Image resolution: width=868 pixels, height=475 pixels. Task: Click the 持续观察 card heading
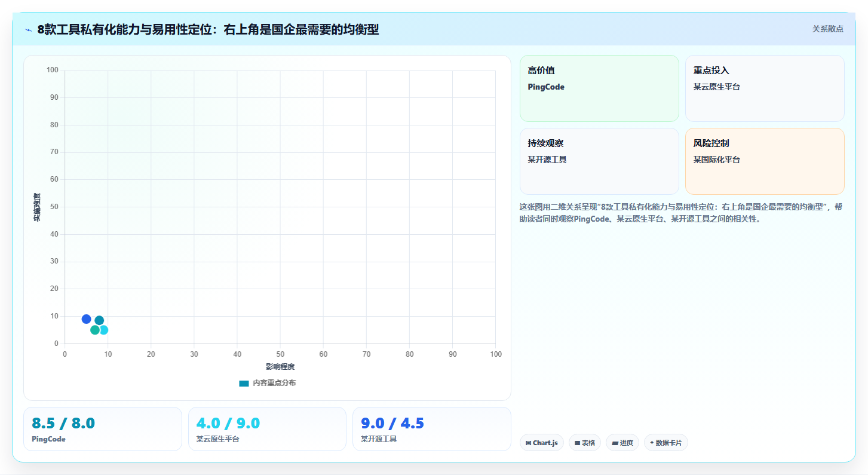click(545, 143)
